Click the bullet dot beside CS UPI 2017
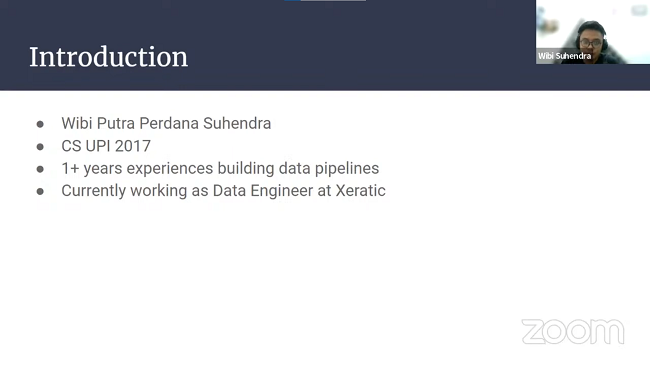 40,146
